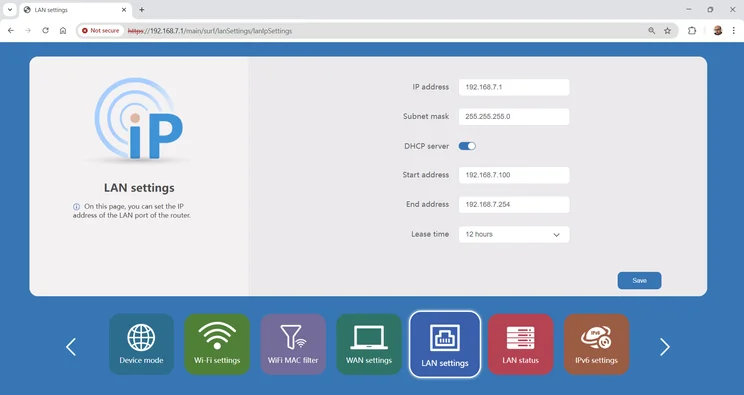Click the End address field
This screenshot has height=395, width=744.
(514, 205)
